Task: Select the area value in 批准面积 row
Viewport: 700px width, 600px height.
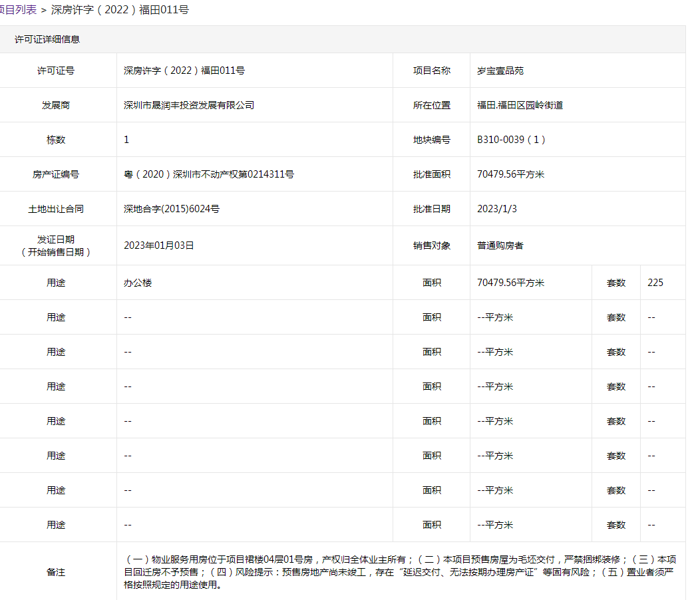Action: [510, 174]
